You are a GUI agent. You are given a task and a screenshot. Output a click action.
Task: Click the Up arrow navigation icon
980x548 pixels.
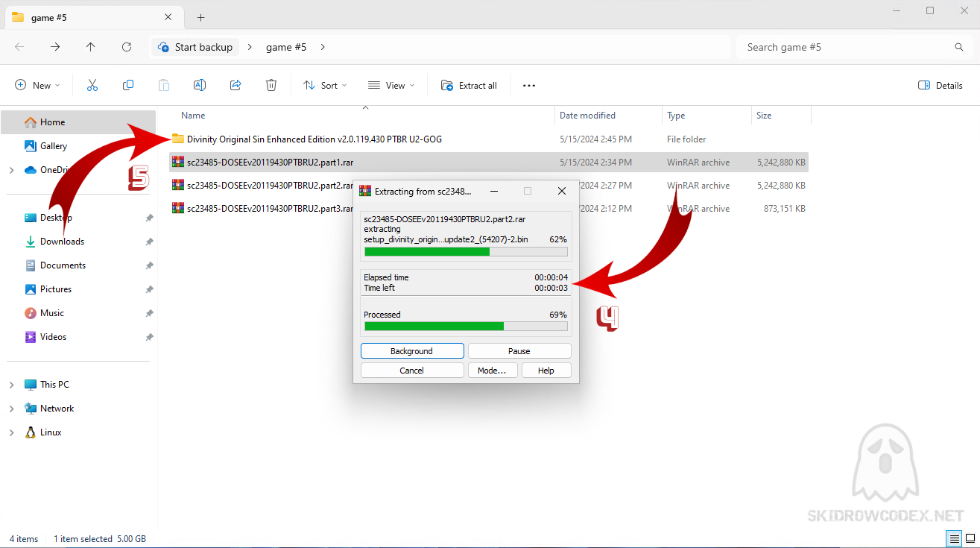point(91,47)
